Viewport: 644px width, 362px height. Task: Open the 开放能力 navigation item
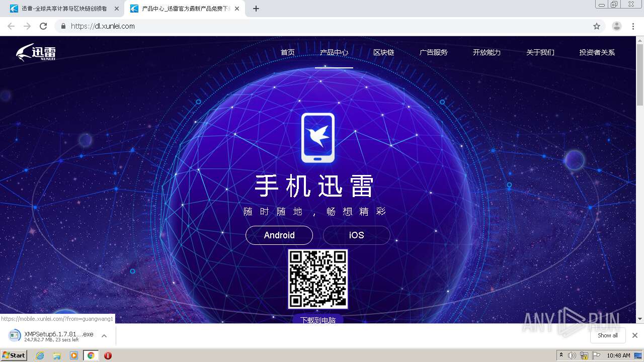tap(487, 52)
